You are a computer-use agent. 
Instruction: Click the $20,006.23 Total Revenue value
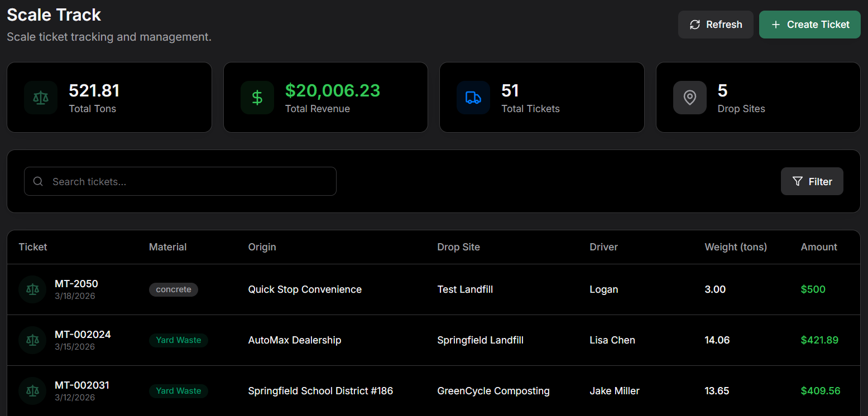coord(332,90)
